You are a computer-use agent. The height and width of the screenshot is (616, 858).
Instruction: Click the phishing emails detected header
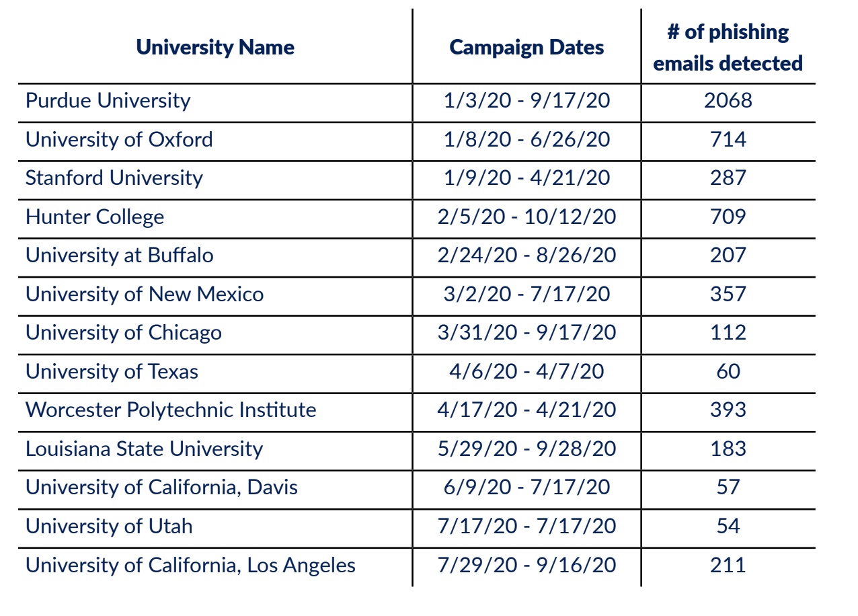[x=728, y=48]
